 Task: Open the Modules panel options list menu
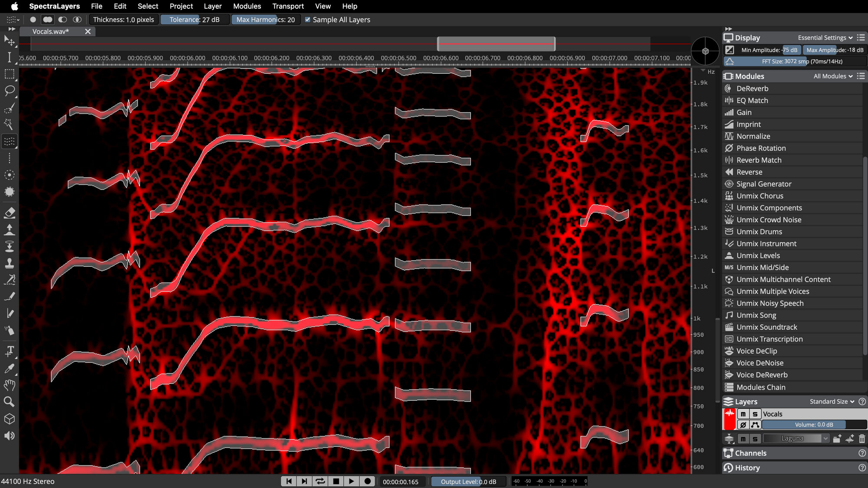[x=861, y=76]
